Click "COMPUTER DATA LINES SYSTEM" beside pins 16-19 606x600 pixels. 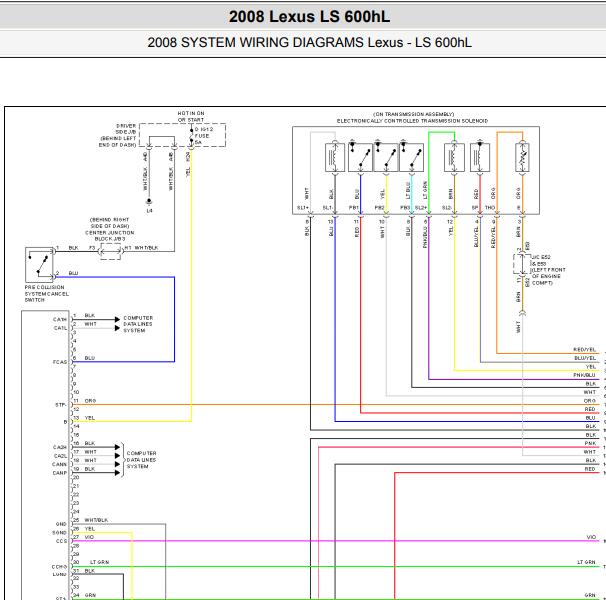point(141,460)
